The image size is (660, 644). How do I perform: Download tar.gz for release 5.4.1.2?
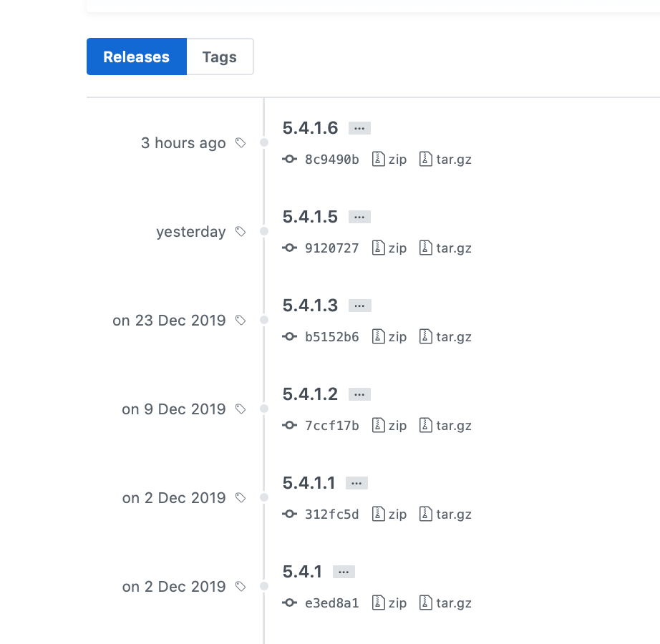[445, 426]
